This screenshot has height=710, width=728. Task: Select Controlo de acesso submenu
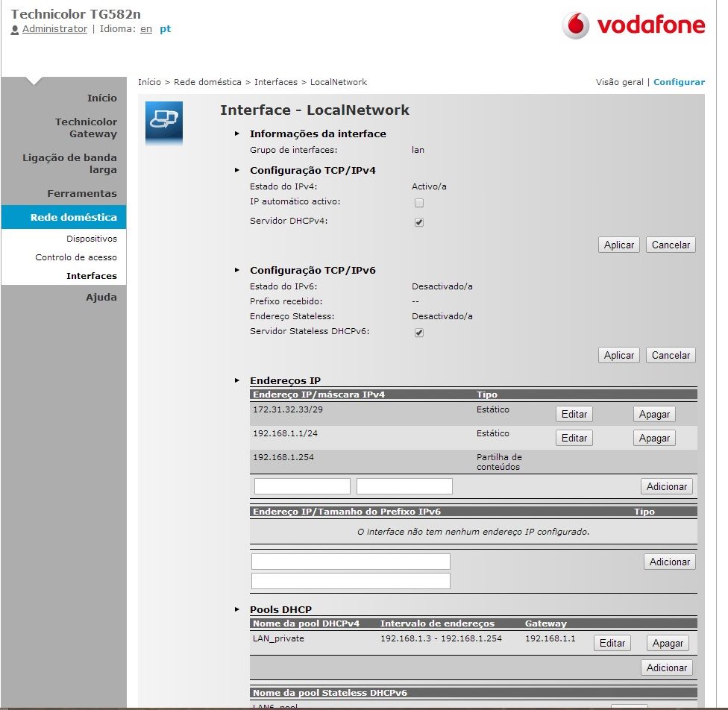(x=76, y=257)
